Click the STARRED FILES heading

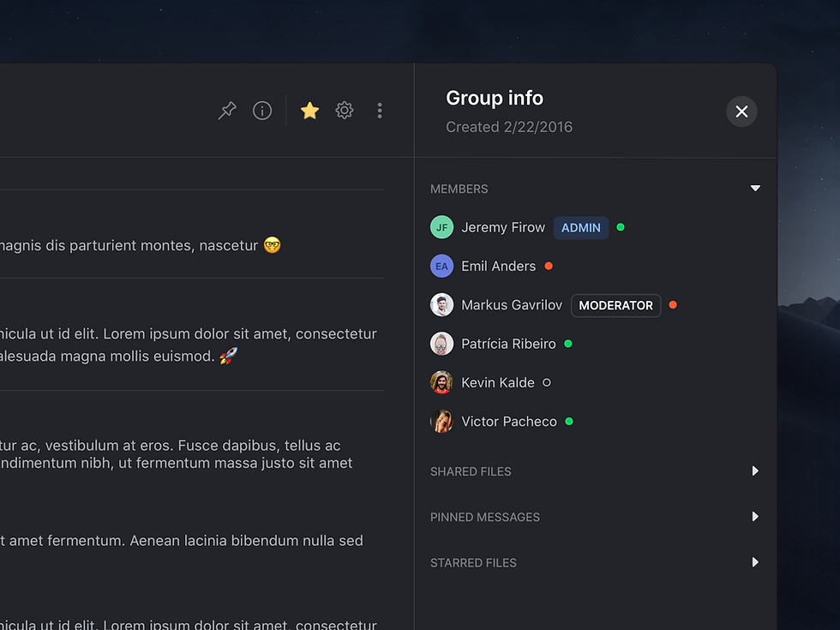(x=473, y=562)
